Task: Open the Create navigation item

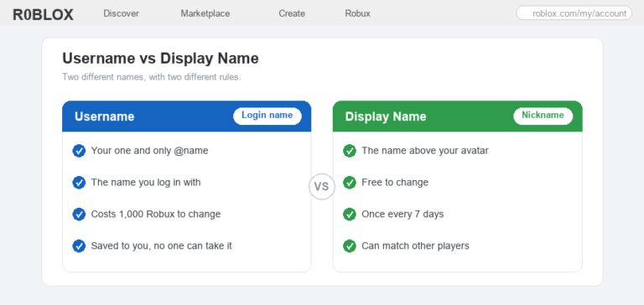Action: pyautogui.click(x=292, y=13)
